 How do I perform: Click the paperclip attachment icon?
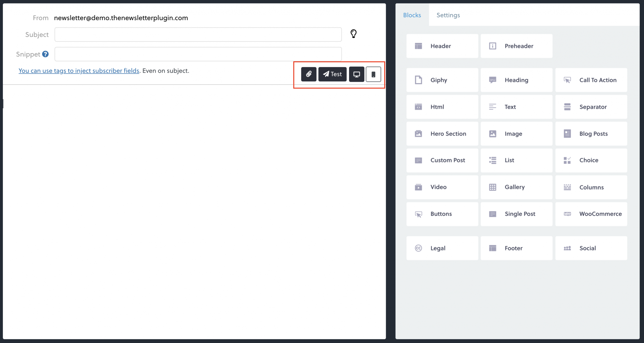coord(308,74)
